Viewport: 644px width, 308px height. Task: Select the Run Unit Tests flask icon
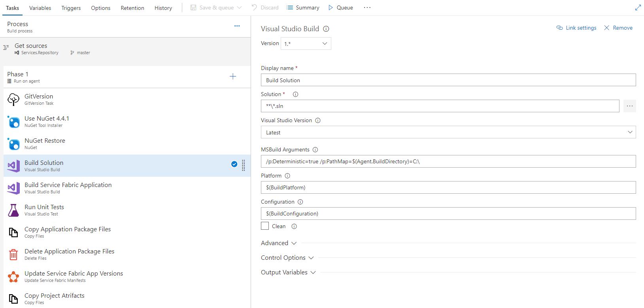tap(13, 210)
